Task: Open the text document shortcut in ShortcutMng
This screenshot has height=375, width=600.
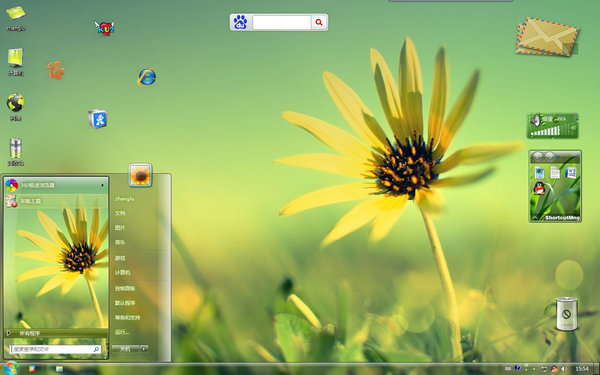Action: [x=555, y=173]
